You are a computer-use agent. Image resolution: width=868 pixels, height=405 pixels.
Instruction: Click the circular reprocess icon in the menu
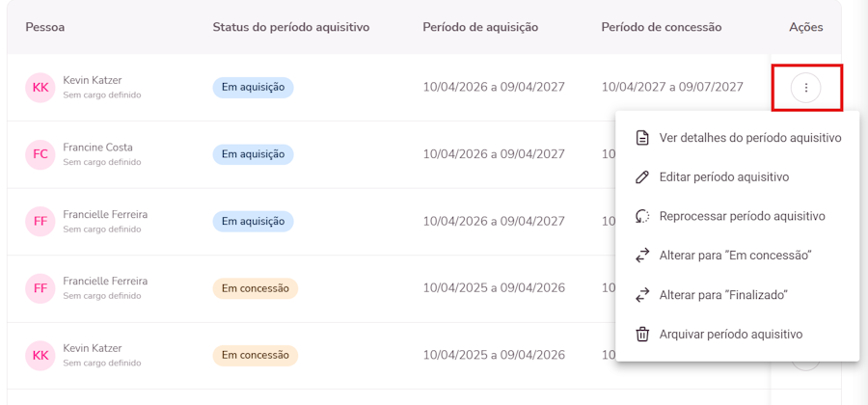642,216
